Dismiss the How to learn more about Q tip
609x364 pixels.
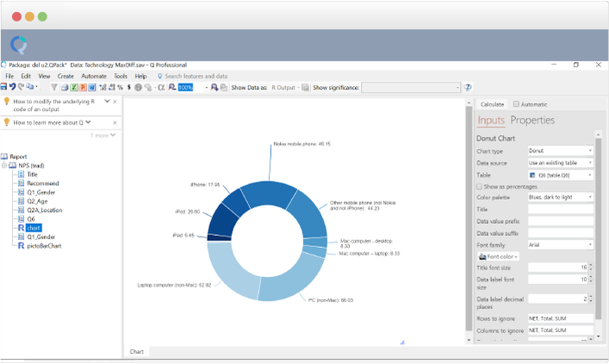(x=115, y=123)
